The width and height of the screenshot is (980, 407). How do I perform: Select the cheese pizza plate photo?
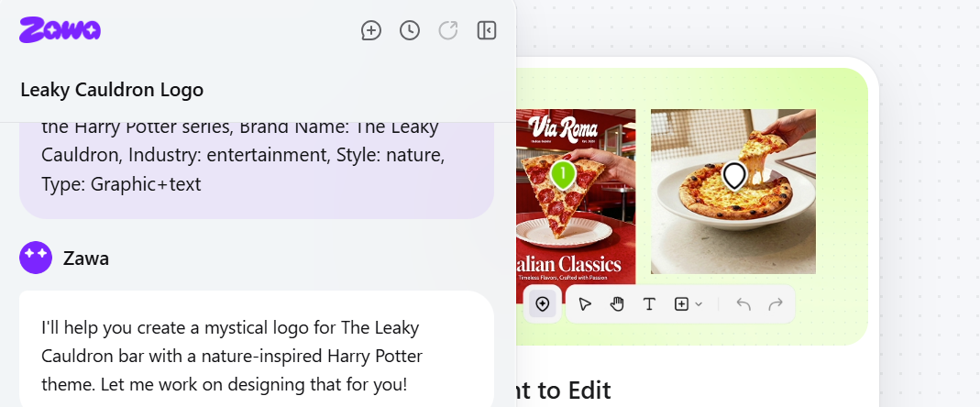[x=733, y=192]
